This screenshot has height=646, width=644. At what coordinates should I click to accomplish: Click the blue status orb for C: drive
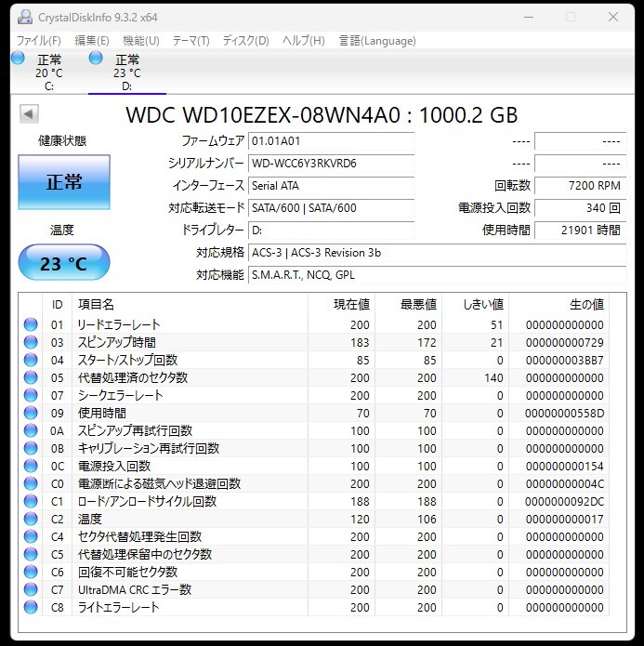coord(18,58)
